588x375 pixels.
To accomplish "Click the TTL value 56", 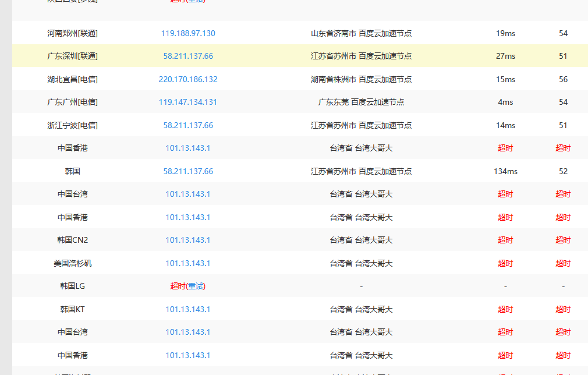I will point(563,79).
